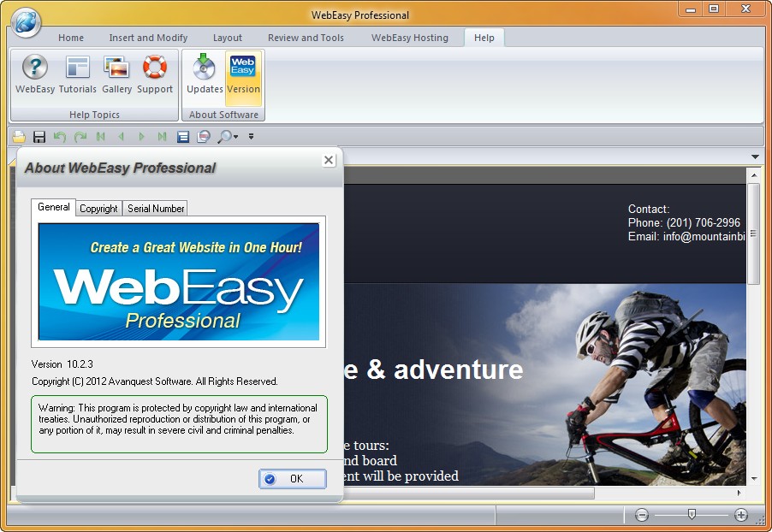Open Review and Tools tab
The width and height of the screenshot is (772, 532).
[x=306, y=38]
